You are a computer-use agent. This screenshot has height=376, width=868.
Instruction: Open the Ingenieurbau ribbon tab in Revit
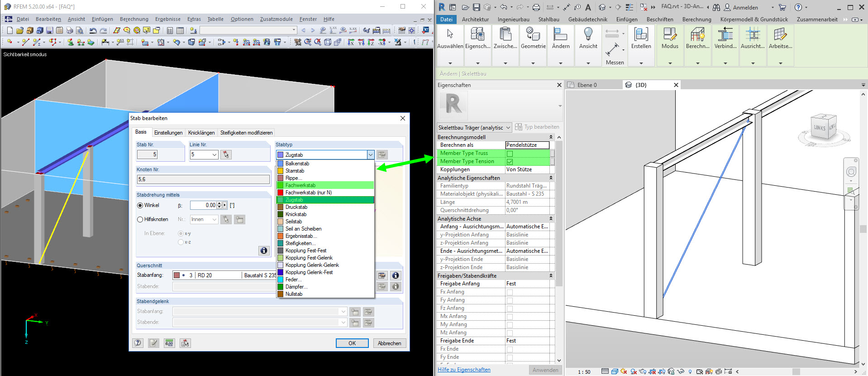point(513,19)
